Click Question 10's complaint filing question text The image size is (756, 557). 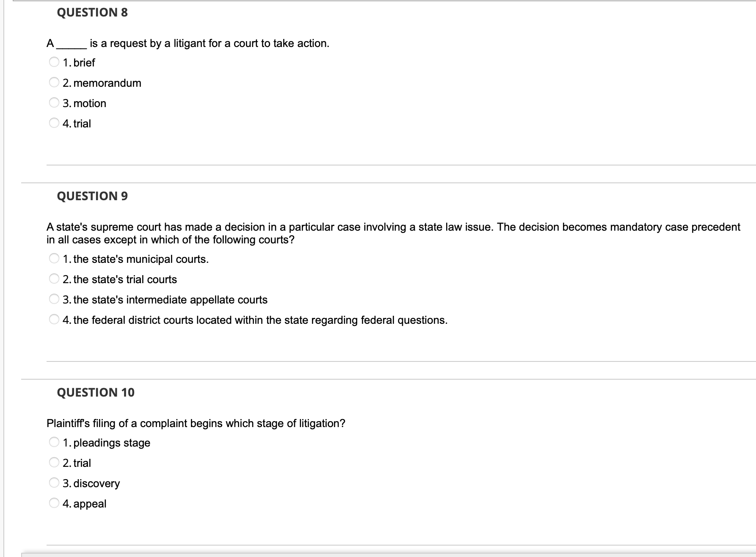195,423
